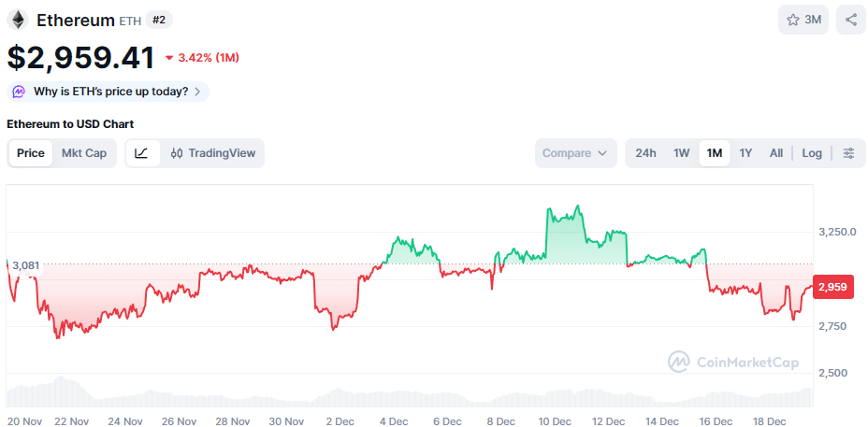
Task: Click the 10 Dec date label
Action: (556, 420)
